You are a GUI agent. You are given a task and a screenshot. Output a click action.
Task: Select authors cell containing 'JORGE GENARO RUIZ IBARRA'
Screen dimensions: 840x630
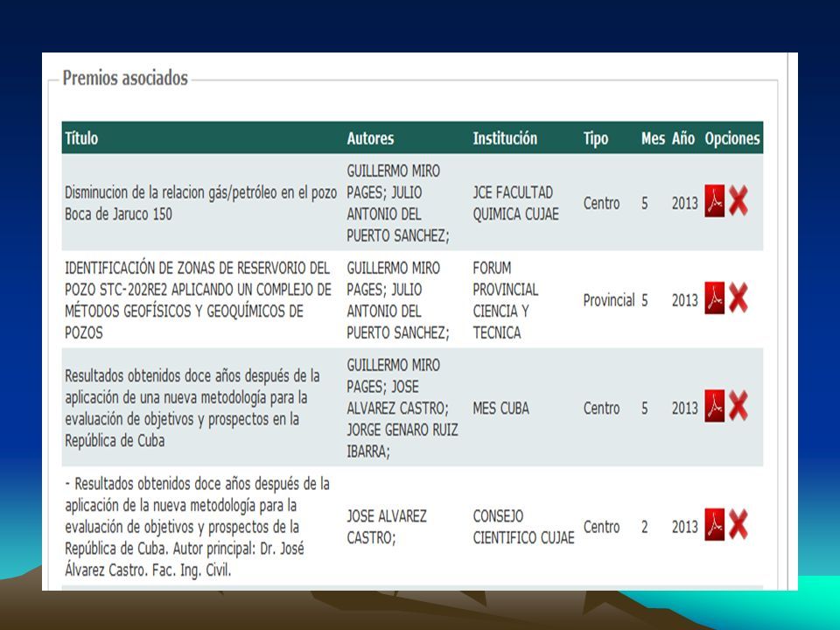(x=402, y=409)
